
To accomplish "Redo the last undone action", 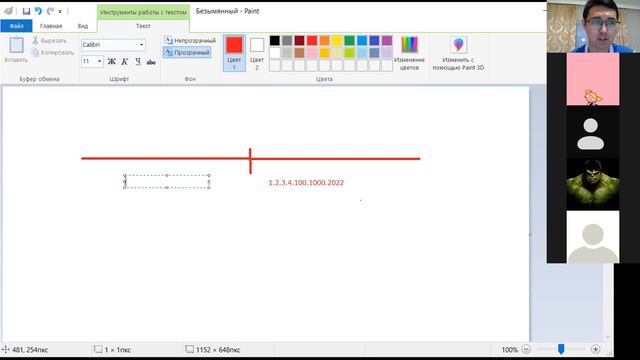I will 50,11.
